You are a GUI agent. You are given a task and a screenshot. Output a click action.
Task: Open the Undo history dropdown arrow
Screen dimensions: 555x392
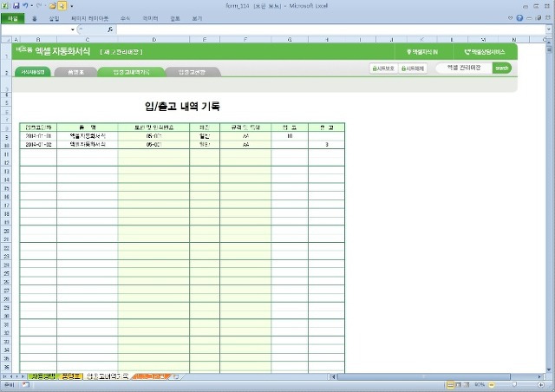pyautogui.click(x=32, y=6)
